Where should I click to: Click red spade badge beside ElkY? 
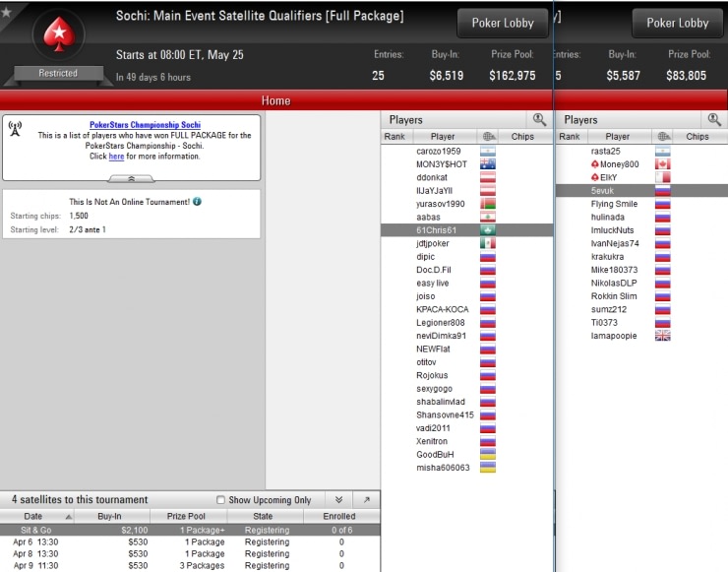595,177
